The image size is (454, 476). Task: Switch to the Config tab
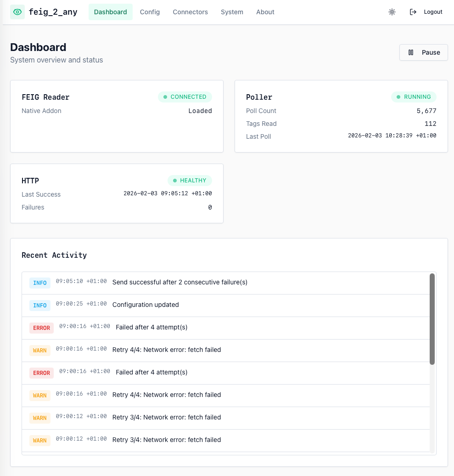[x=150, y=12]
